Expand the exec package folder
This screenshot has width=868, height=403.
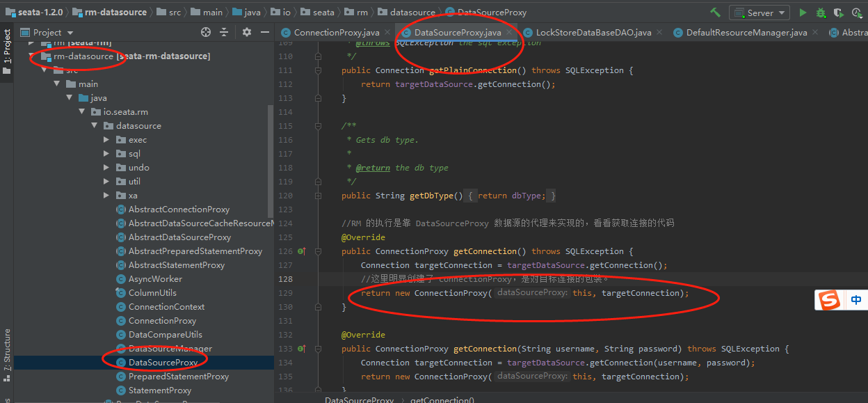(106, 139)
